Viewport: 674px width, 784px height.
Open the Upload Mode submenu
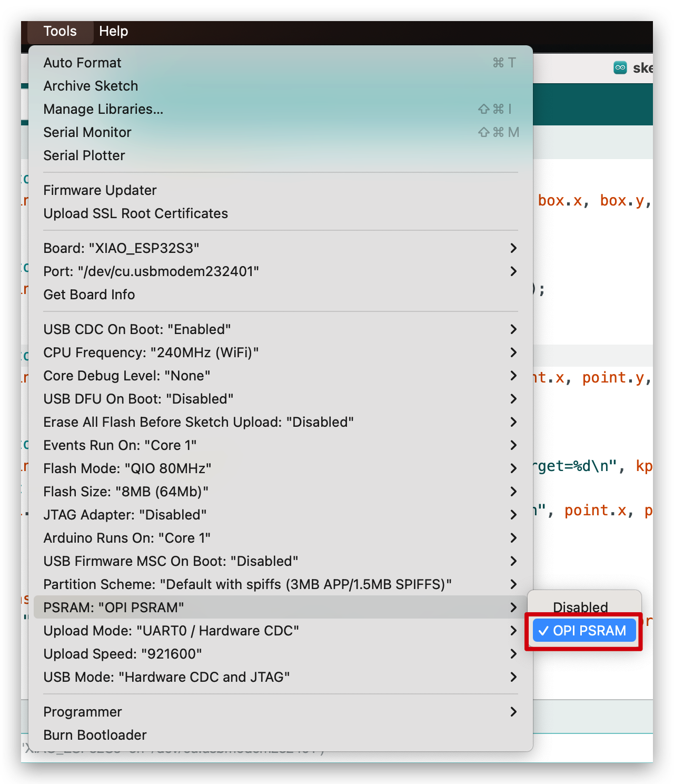281,631
